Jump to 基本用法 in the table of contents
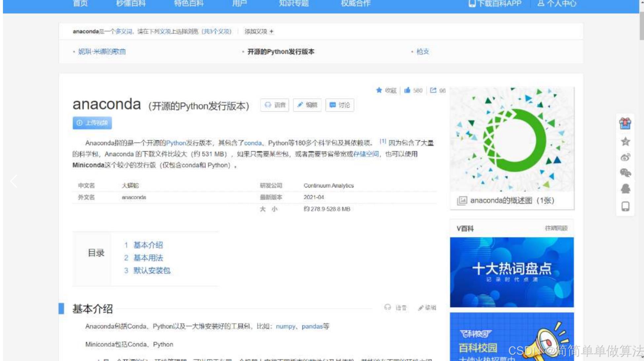The width and height of the screenshot is (644, 361). tap(148, 258)
